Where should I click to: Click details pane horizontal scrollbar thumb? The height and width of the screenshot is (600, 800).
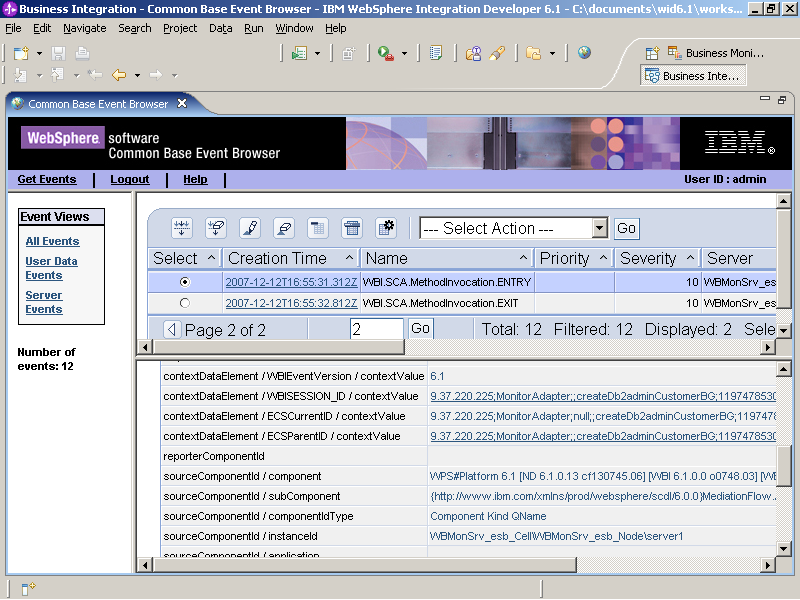(x=364, y=565)
